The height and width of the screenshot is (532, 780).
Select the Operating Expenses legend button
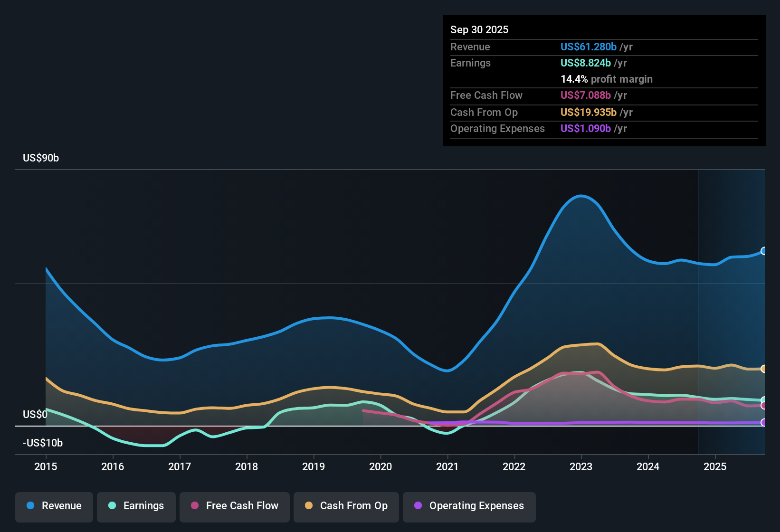(469, 506)
